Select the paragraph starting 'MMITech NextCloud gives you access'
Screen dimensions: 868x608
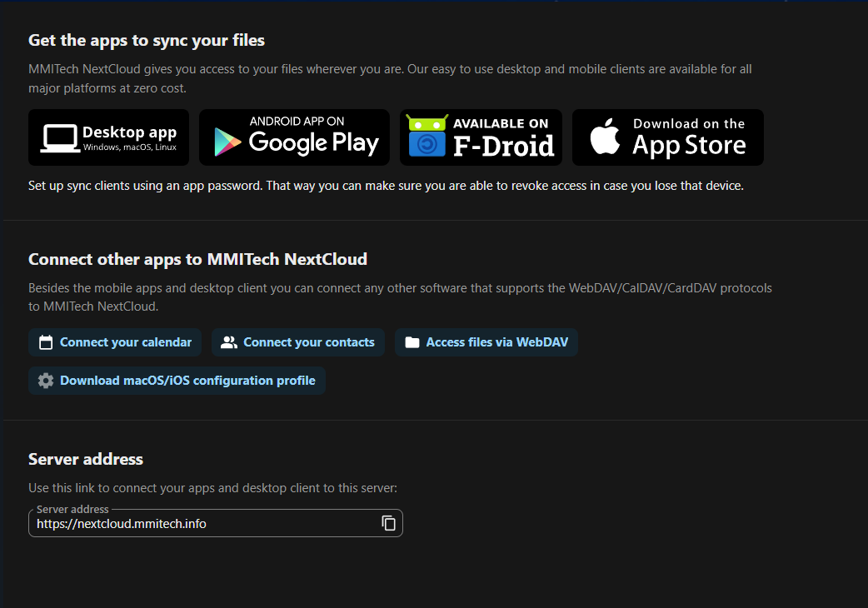click(391, 78)
